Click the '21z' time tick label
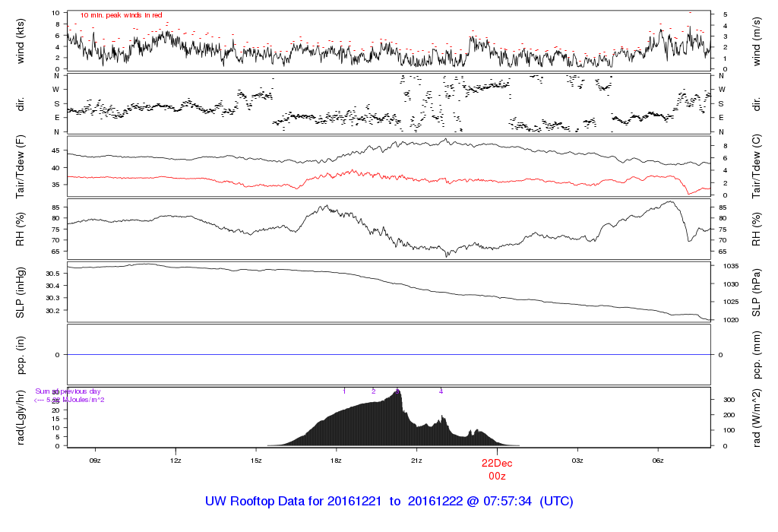Screen dimensions: 778x532 (416, 461)
